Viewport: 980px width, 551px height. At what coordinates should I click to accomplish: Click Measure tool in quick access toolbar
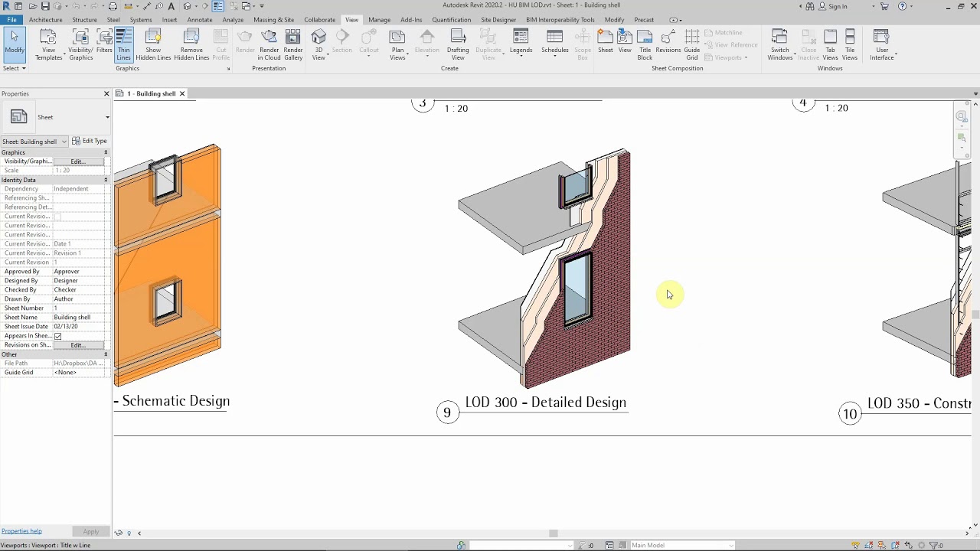point(127,6)
